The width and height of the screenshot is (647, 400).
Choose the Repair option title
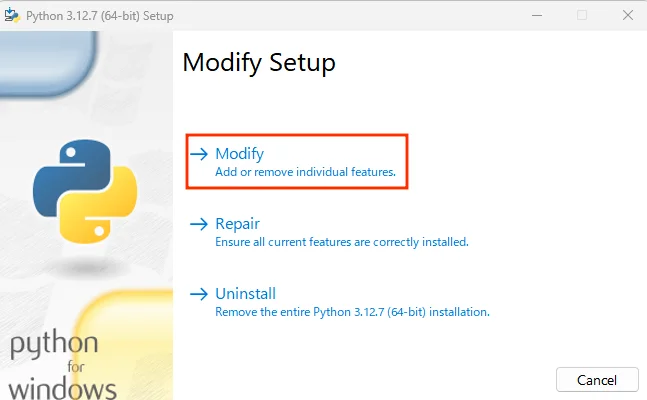pyautogui.click(x=237, y=224)
